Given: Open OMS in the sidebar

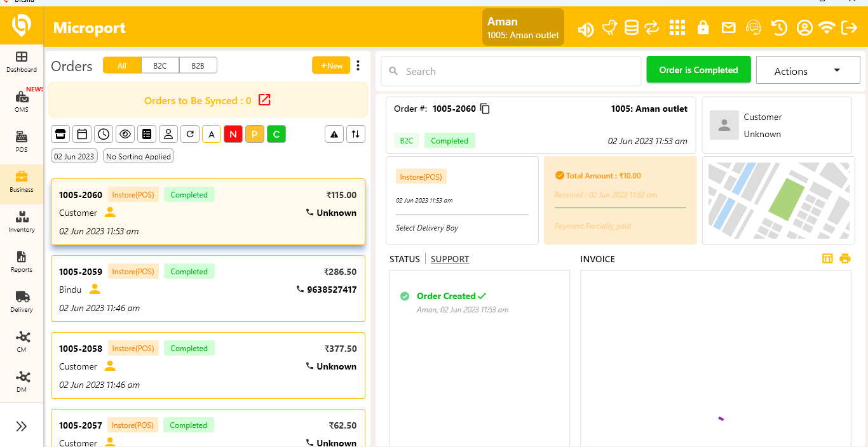Looking at the screenshot, I should (x=22, y=102).
